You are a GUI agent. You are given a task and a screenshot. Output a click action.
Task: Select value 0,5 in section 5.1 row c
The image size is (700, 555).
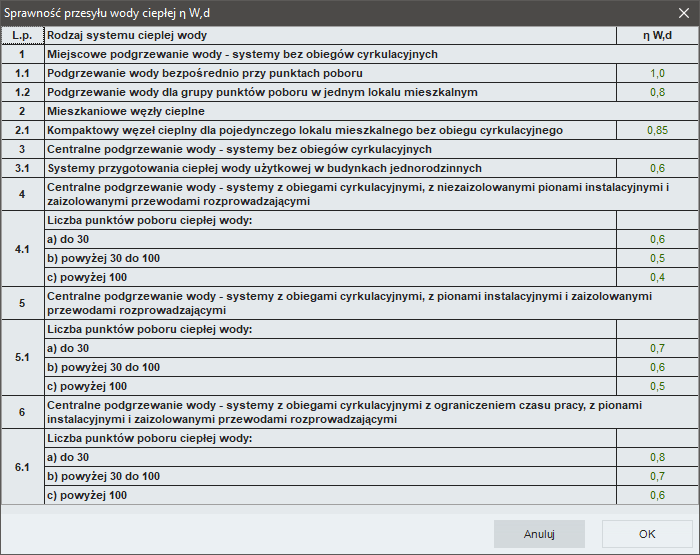pyautogui.click(x=657, y=386)
